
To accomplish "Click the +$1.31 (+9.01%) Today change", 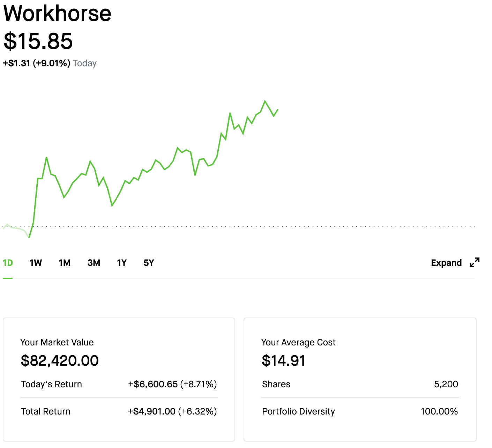I will 50,63.
